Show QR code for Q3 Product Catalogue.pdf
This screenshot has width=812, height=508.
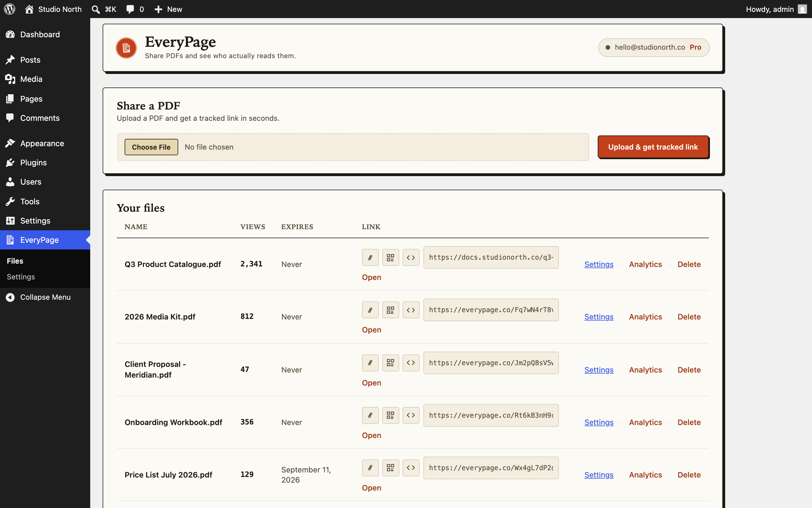tap(390, 257)
